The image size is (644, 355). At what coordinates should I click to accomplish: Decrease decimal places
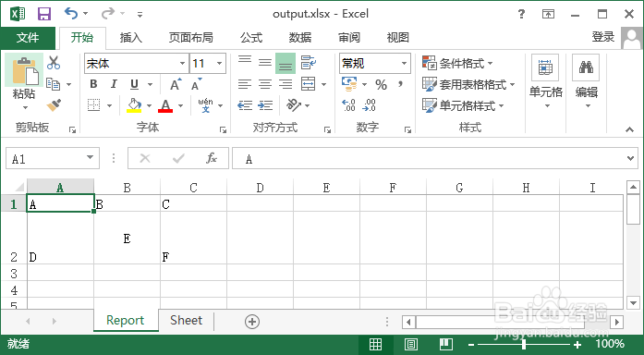tap(369, 105)
